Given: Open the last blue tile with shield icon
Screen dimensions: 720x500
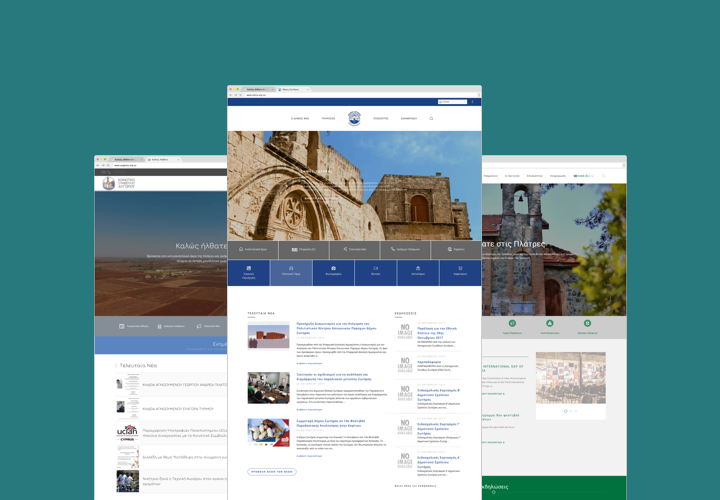Looking at the screenshot, I should click(460, 273).
